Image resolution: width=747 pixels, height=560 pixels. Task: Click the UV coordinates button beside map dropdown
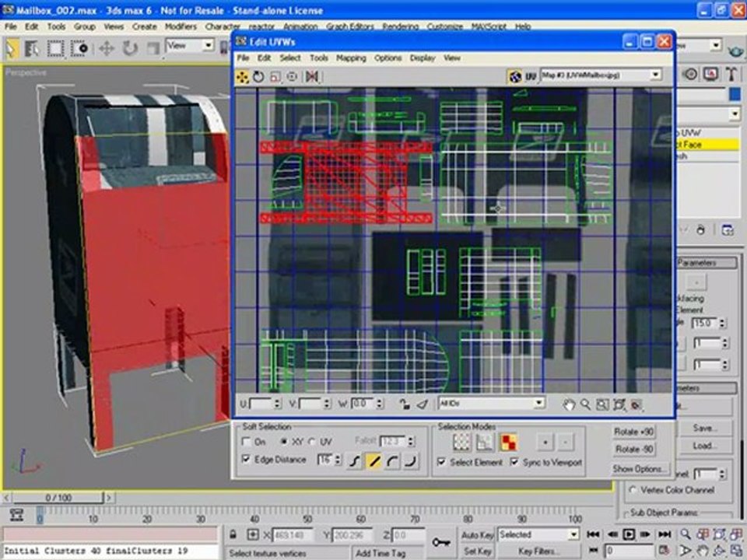(531, 76)
